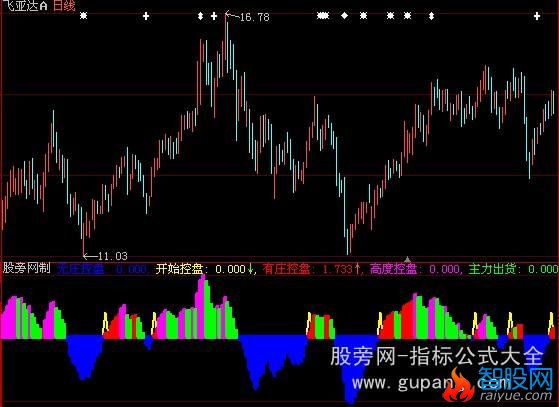The height and width of the screenshot is (407, 559).
Task: Click the 开始控盘 indicator label
Action: tap(179, 269)
